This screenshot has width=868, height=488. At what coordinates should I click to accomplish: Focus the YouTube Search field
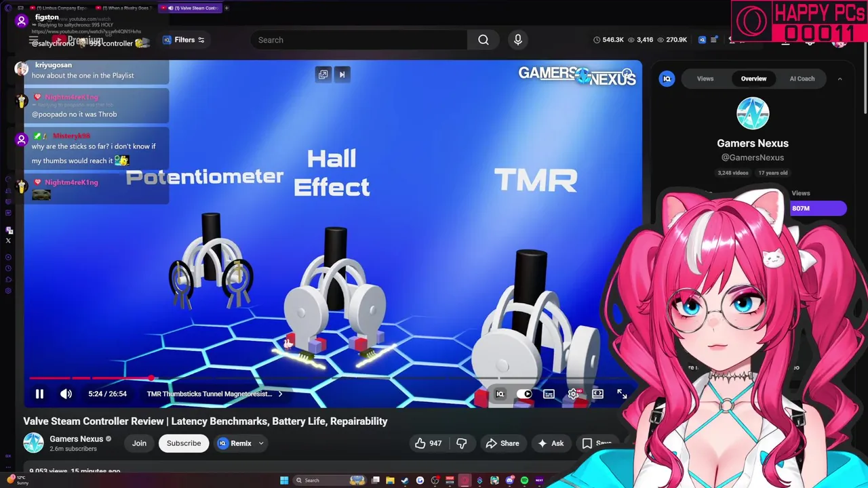[x=359, y=40]
